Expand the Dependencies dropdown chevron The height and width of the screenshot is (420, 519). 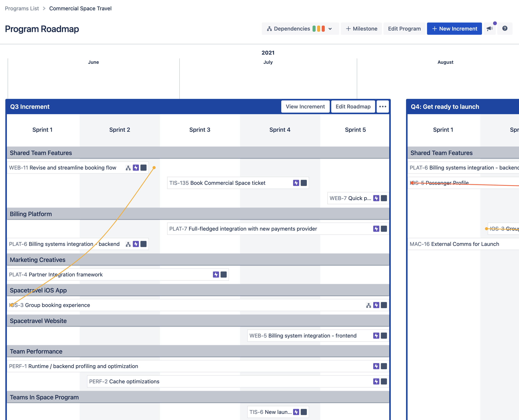click(330, 29)
